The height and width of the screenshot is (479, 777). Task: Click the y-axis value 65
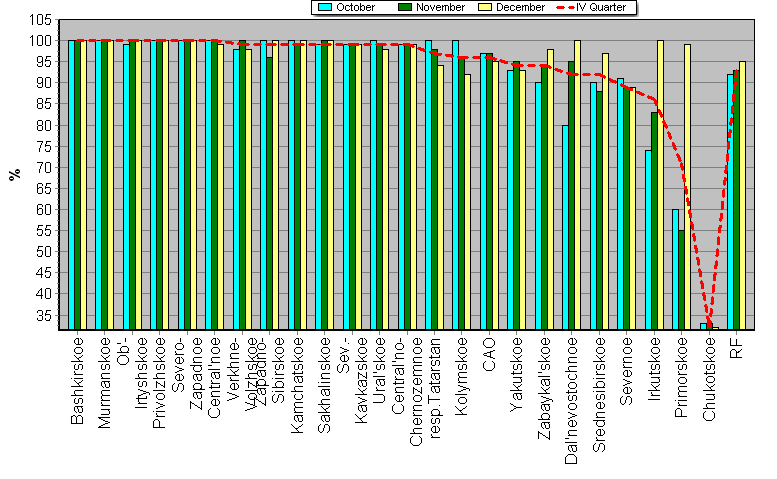[x=43, y=189]
